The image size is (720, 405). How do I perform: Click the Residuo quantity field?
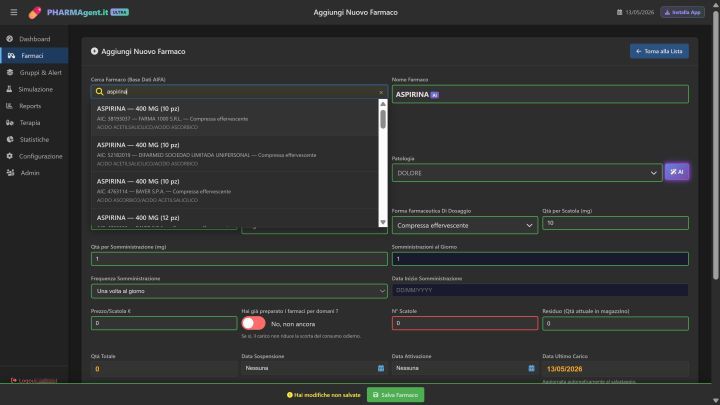pos(615,323)
